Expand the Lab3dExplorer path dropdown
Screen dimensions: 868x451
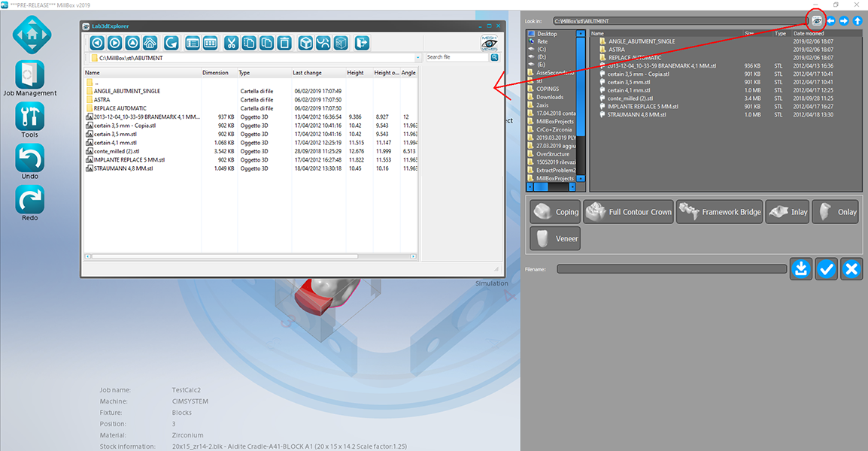click(417, 58)
